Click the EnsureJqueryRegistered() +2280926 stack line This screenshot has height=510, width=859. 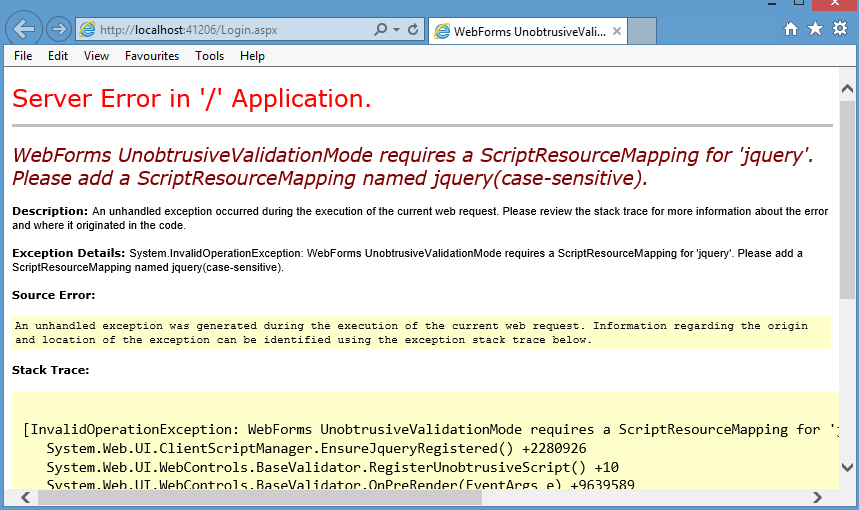coord(316,449)
